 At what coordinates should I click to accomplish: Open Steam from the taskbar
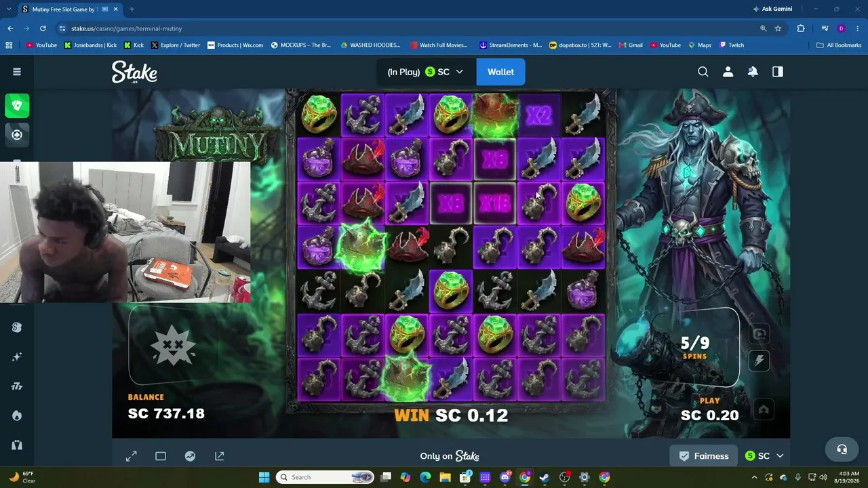545,477
